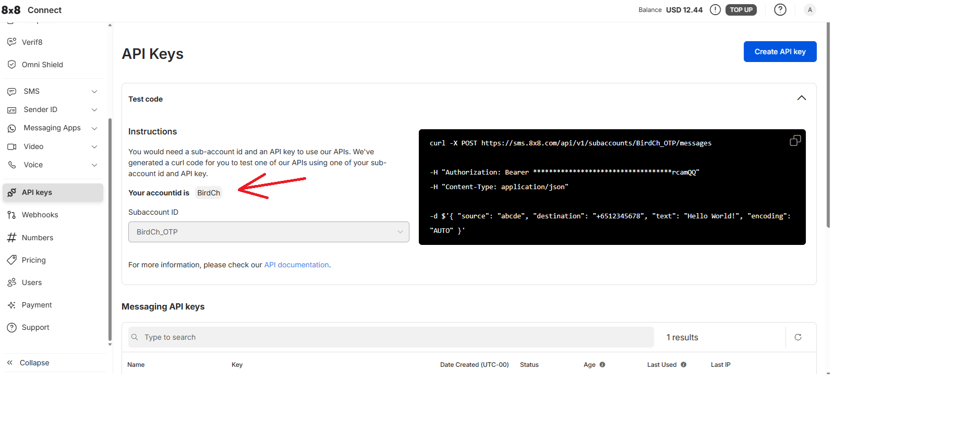Expand the Sender ID menu chevron

tap(94, 110)
